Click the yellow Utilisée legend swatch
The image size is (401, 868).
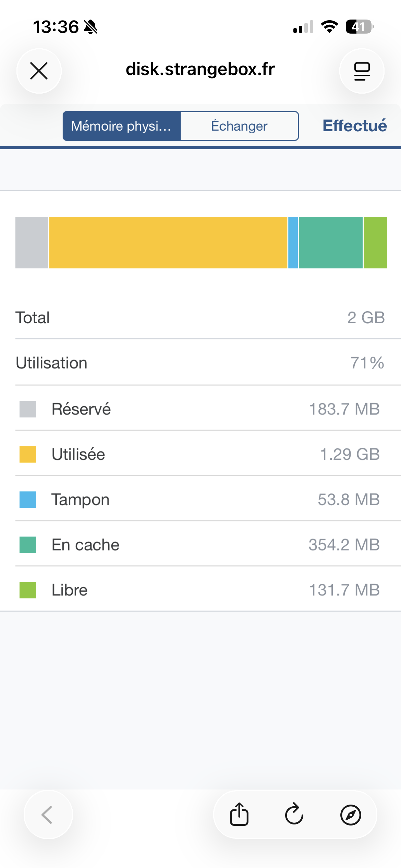(x=28, y=454)
